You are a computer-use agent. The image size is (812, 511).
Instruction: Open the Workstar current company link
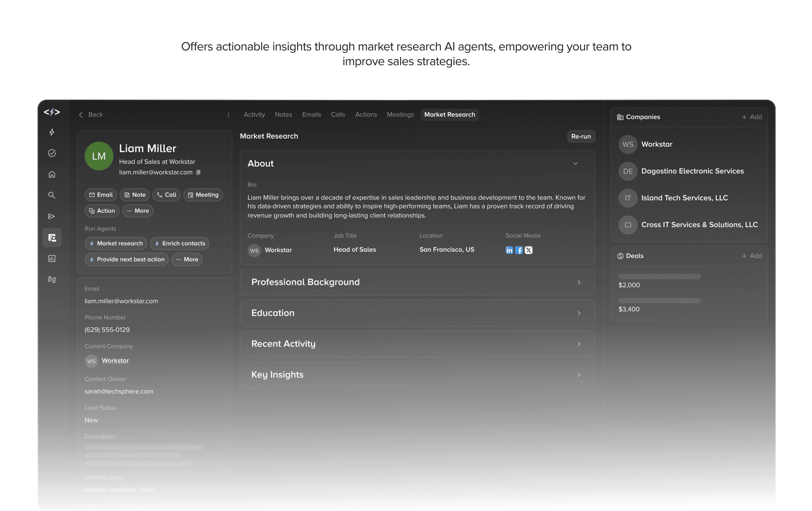tap(115, 361)
